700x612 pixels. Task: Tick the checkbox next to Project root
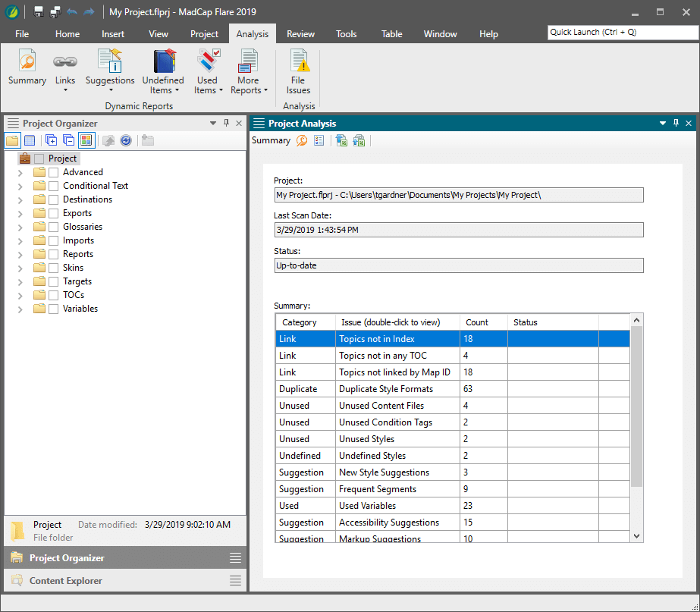click(x=39, y=159)
